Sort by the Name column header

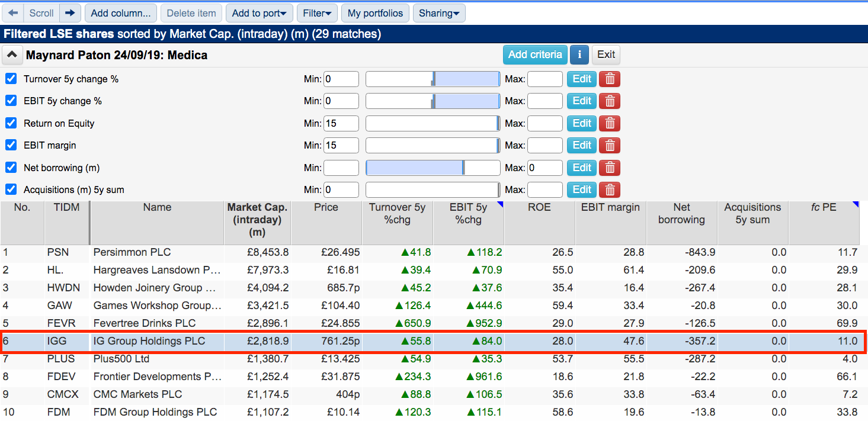click(x=157, y=222)
